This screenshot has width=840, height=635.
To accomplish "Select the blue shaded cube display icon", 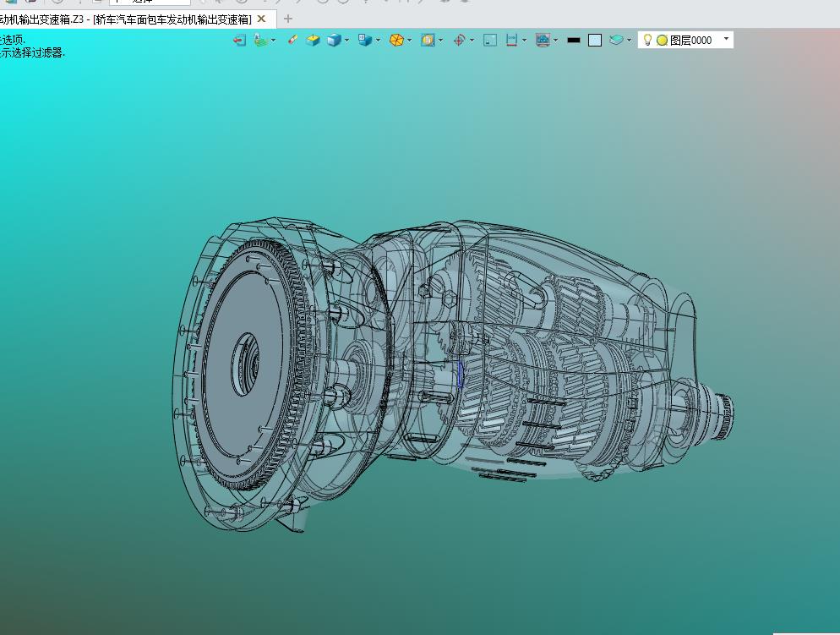I will tap(334, 40).
